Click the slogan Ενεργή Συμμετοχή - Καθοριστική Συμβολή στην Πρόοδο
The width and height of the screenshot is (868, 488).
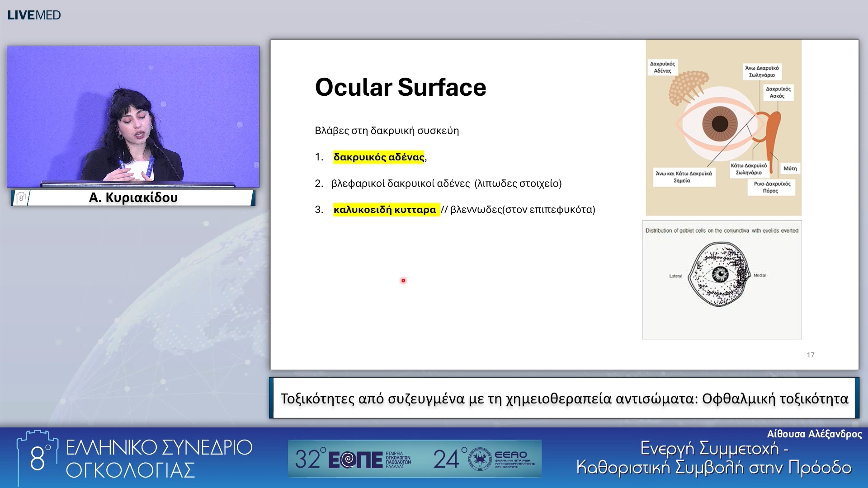714,458
